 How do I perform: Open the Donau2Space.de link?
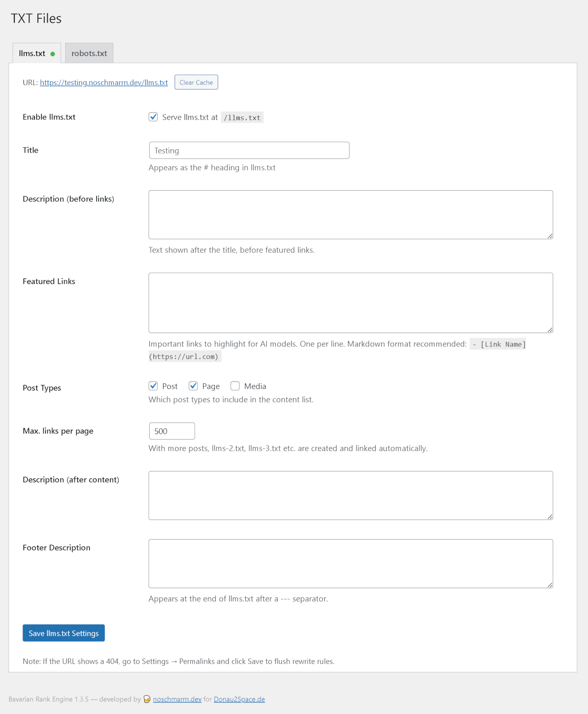click(239, 699)
